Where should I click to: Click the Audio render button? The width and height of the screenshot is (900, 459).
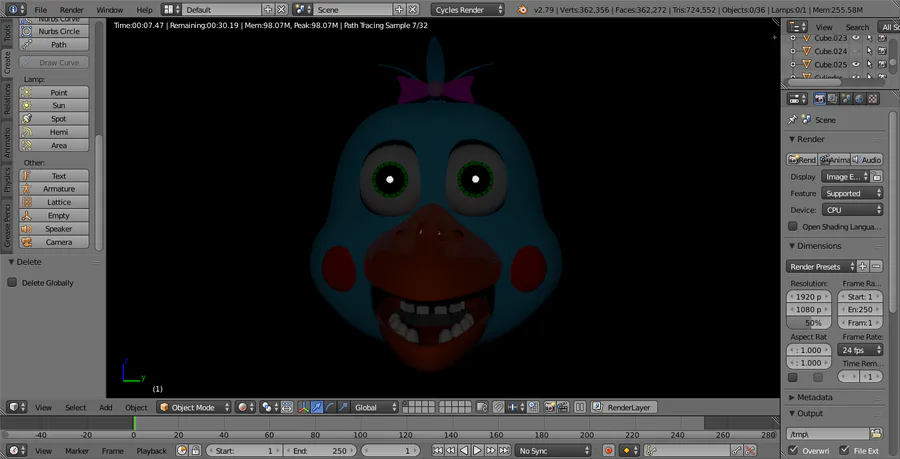867,160
